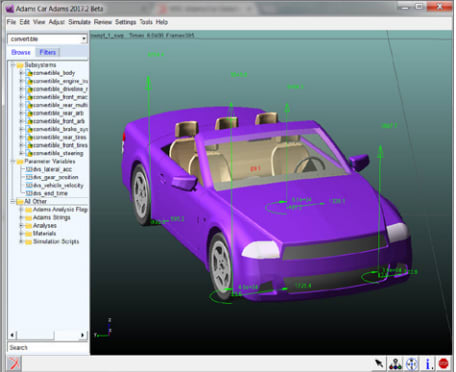Expand the Simulation Scripts folder node

click(x=21, y=242)
